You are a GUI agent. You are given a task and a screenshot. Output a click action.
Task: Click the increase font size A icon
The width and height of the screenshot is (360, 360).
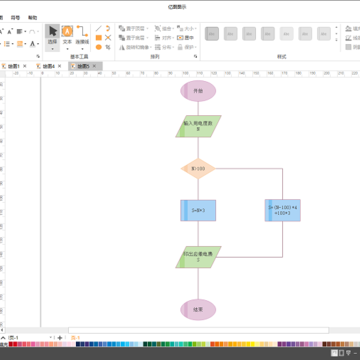pos(1,32)
